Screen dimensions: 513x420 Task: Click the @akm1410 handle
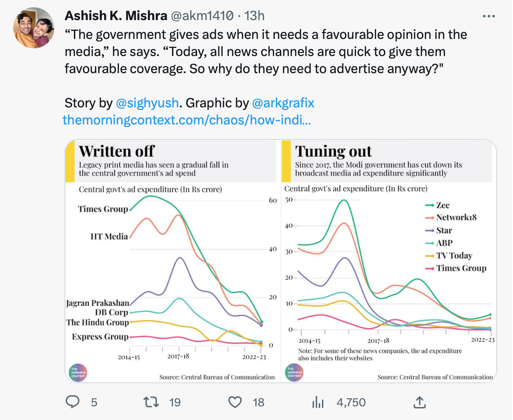pos(202,16)
